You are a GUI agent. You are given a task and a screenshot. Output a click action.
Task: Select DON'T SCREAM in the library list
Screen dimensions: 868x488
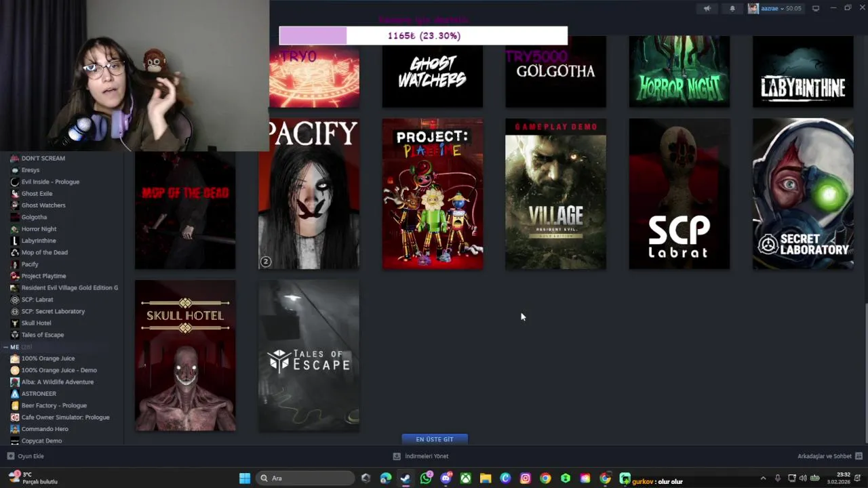[x=43, y=158]
